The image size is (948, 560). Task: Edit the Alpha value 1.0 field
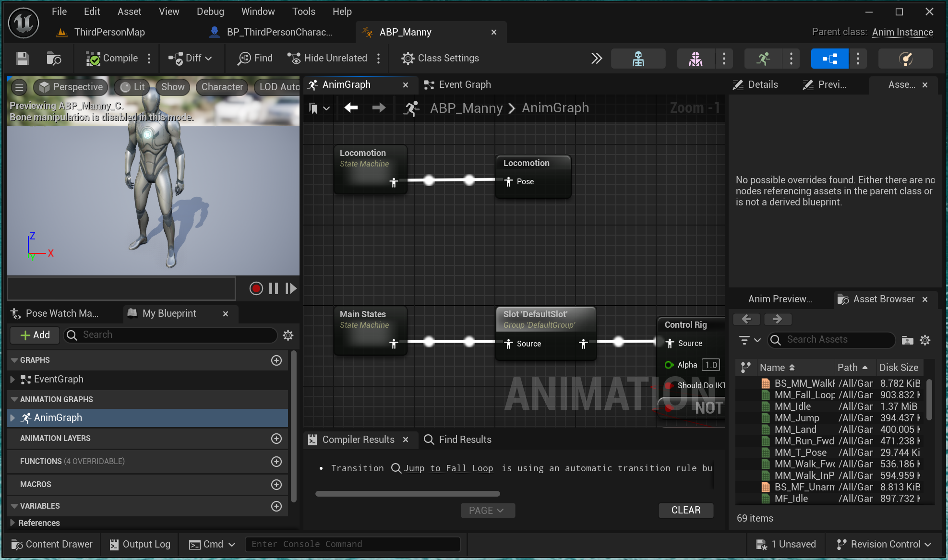click(x=711, y=365)
